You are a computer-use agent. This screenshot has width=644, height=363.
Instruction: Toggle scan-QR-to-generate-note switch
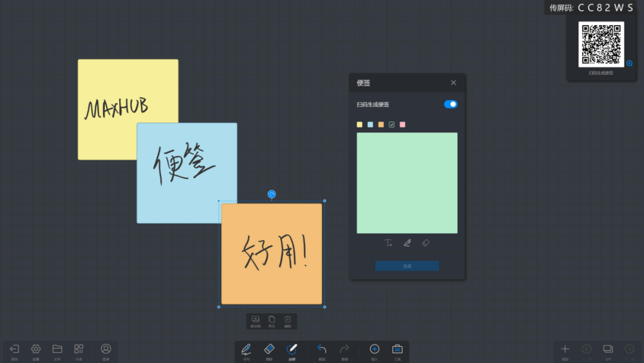(x=450, y=104)
